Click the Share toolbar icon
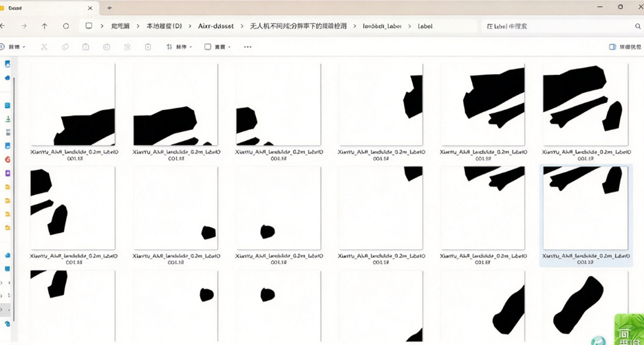This screenshot has height=345, width=644. pos(127,47)
